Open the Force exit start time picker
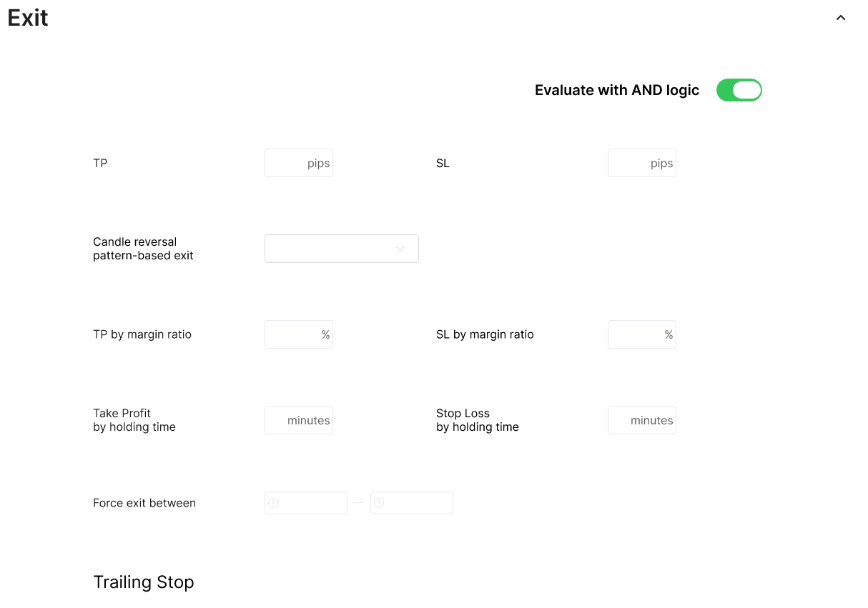The height and width of the screenshot is (608, 868). [x=312, y=503]
